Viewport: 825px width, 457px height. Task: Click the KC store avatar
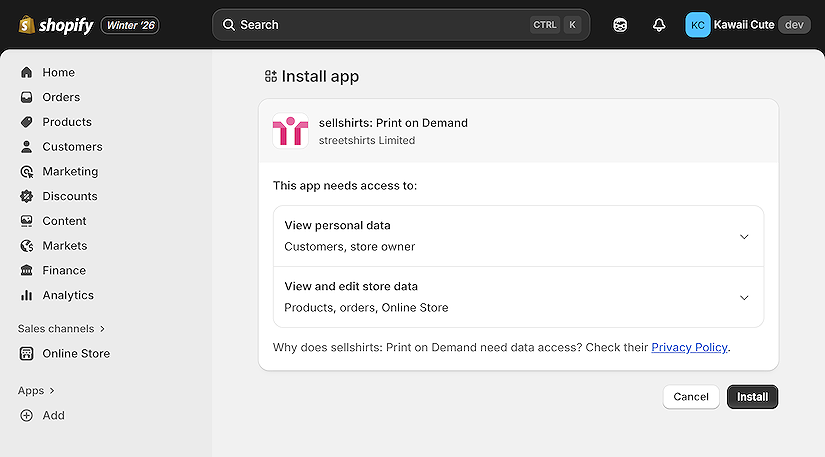(x=697, y=25)
